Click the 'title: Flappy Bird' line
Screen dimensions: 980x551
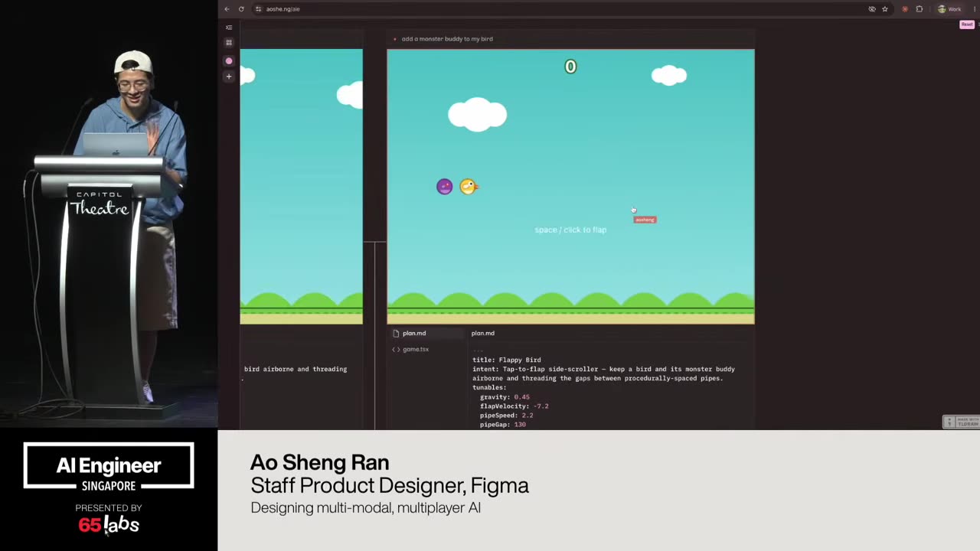[x=507, y=360]
